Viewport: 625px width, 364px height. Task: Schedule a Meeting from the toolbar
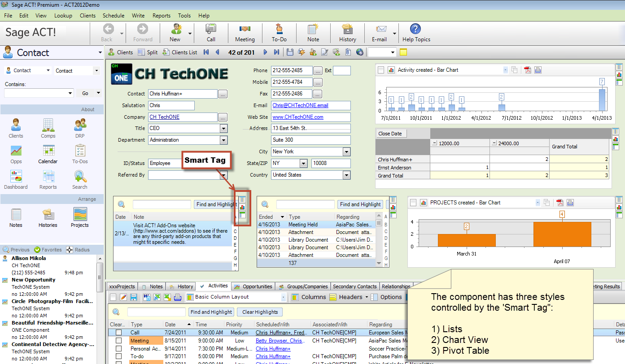pyautogui.click(x=245, y=33)
